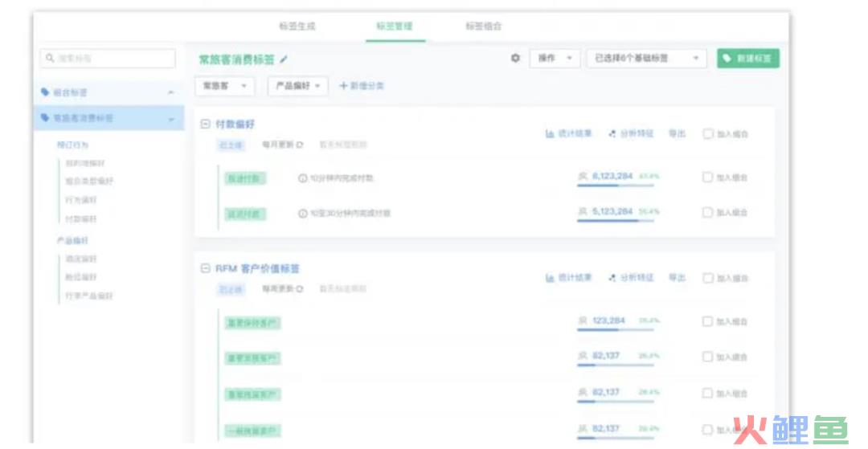Click people icon beside 6,123,284 count
This screenshot has width=868, height=449.
pyautogui.click(x=583, y=177)
